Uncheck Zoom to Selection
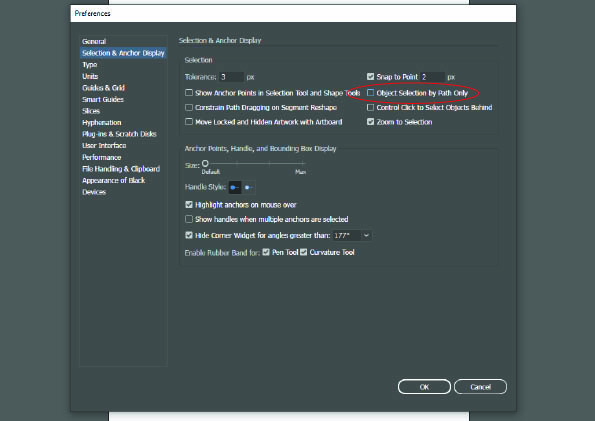The image size is (595, 421). click(370, 122)
